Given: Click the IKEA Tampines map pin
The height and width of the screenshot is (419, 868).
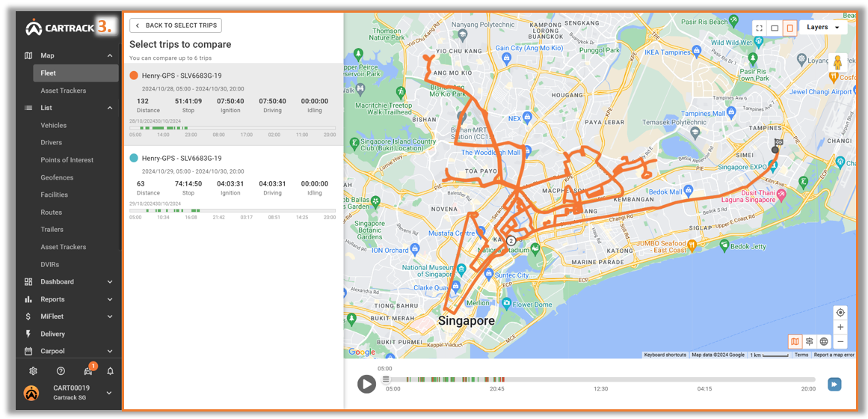Looking at the screenshot, I should [x=696, y=52].
